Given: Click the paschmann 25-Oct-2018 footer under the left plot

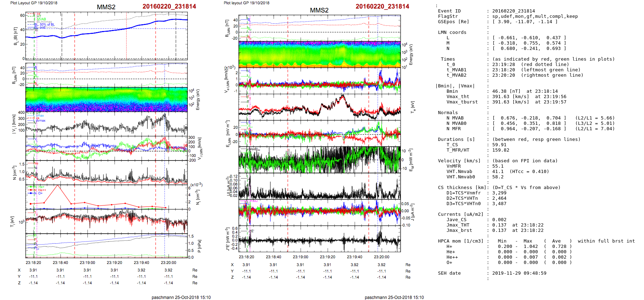Looking at the screenshot, I should (181, 297).
